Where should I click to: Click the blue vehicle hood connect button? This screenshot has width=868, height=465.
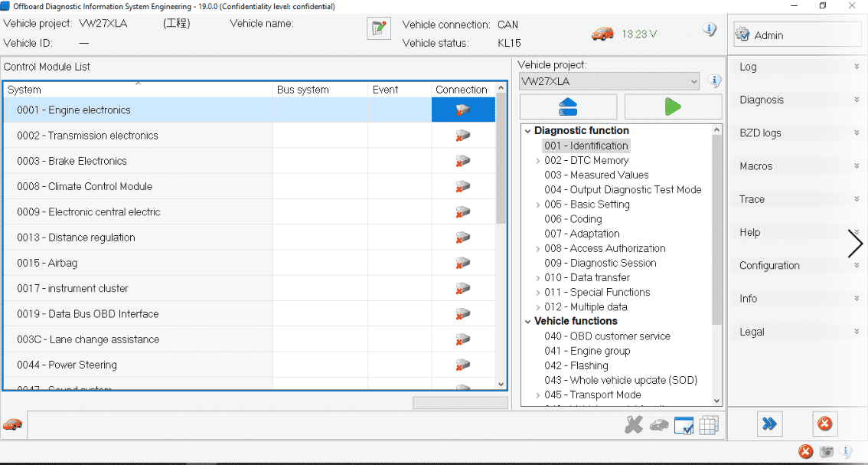(x=569, y=106)
